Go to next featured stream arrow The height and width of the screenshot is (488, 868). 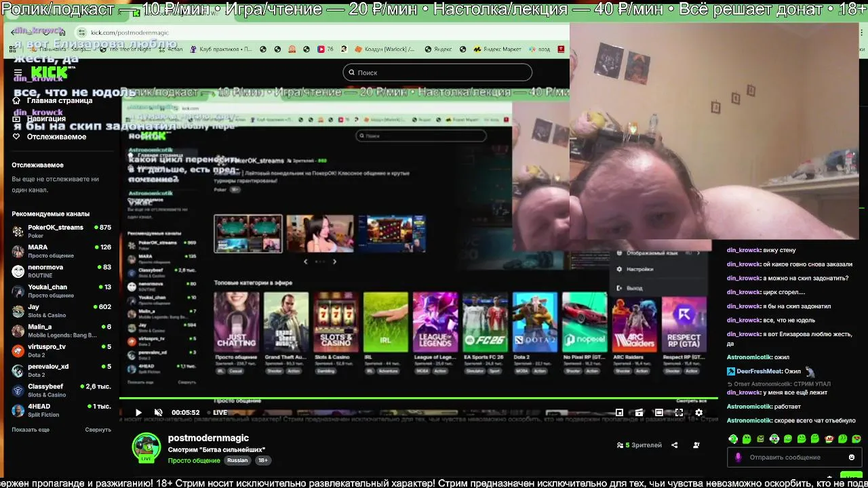[x=334, y=262]
